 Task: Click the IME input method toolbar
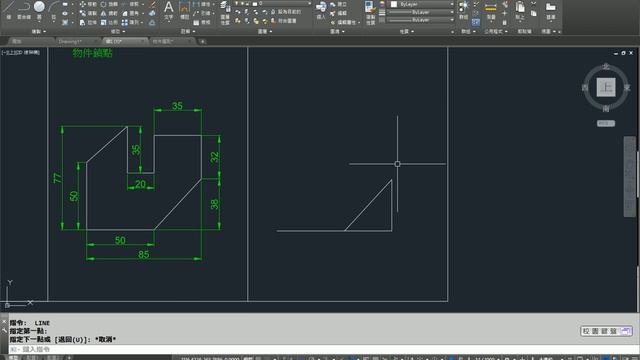pos(606,331)
